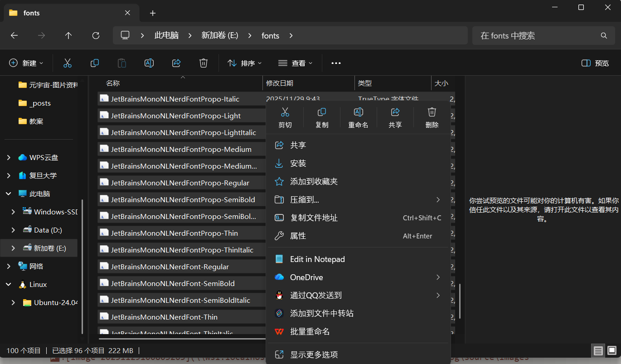Switch to details view in status bar
The width and height of the screenshot is (621, 364).
598,350
